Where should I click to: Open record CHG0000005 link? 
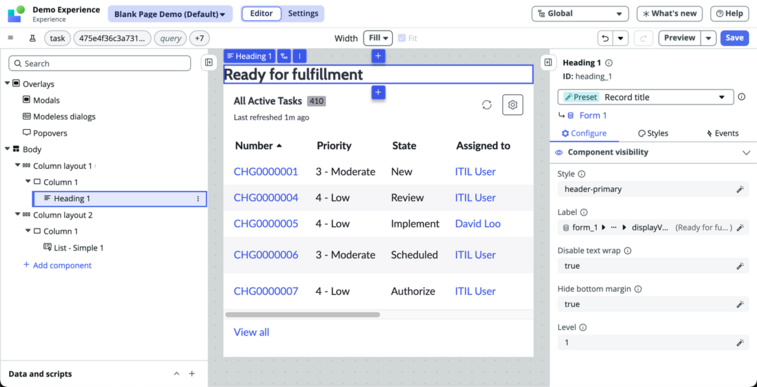click(266, 224)
